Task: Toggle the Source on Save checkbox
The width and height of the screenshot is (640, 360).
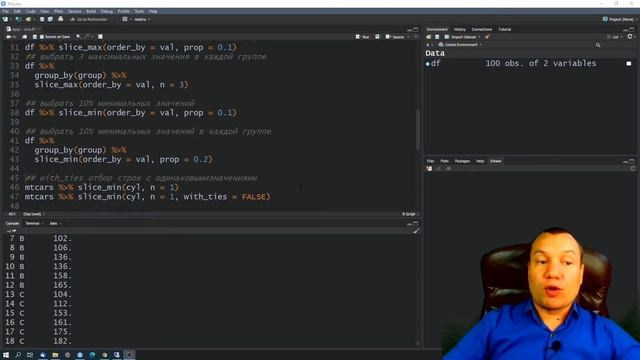Action: coord(42,37)
